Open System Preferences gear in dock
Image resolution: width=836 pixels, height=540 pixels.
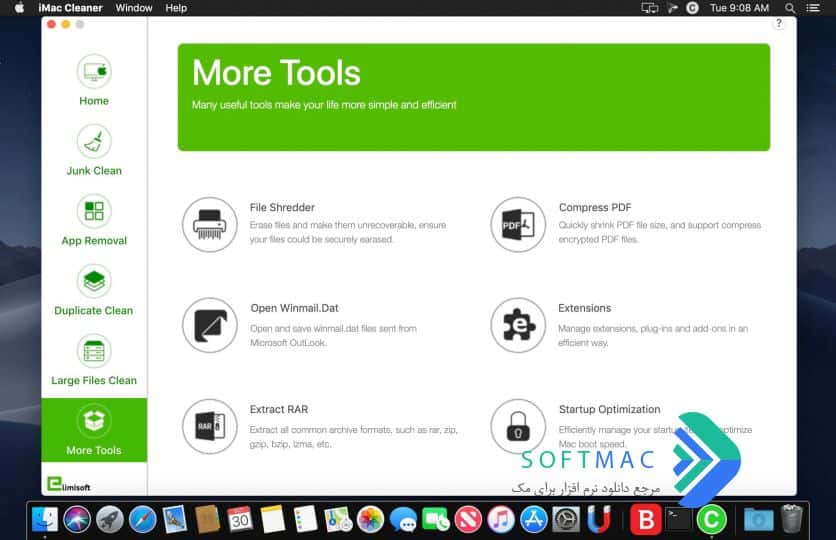point(566,519)
